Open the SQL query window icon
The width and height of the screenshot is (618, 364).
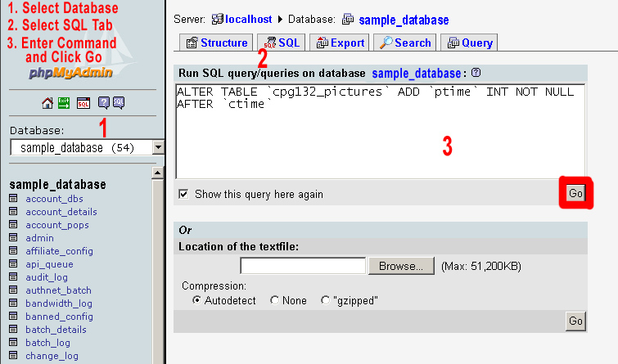[83, 103]
